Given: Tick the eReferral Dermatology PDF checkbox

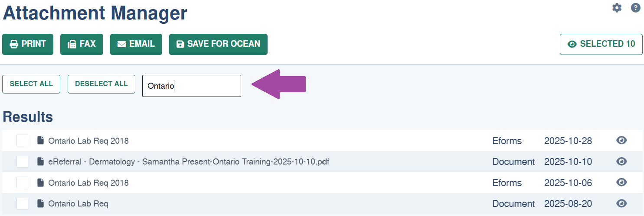Looking at the screenshot, I should pos(22,161).
